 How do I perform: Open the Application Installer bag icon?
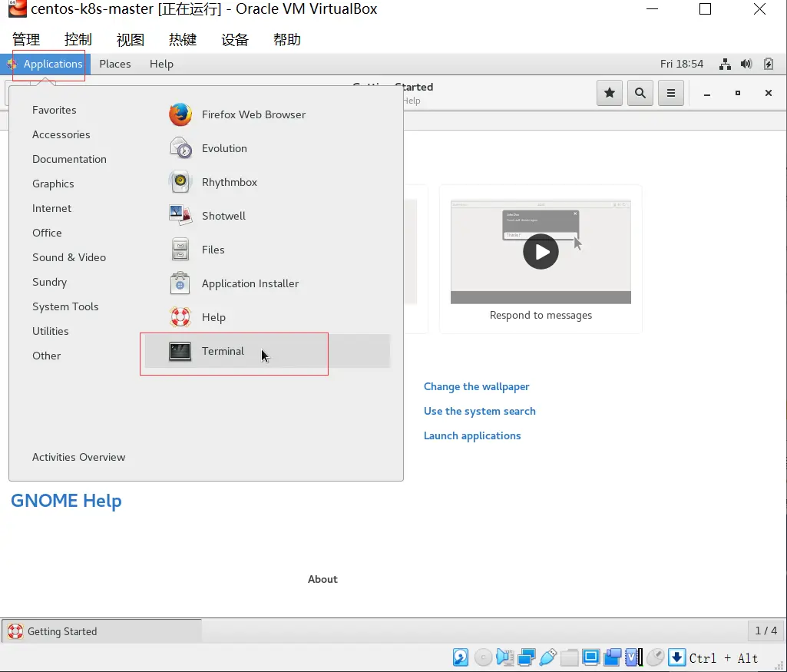pos(180,283)
